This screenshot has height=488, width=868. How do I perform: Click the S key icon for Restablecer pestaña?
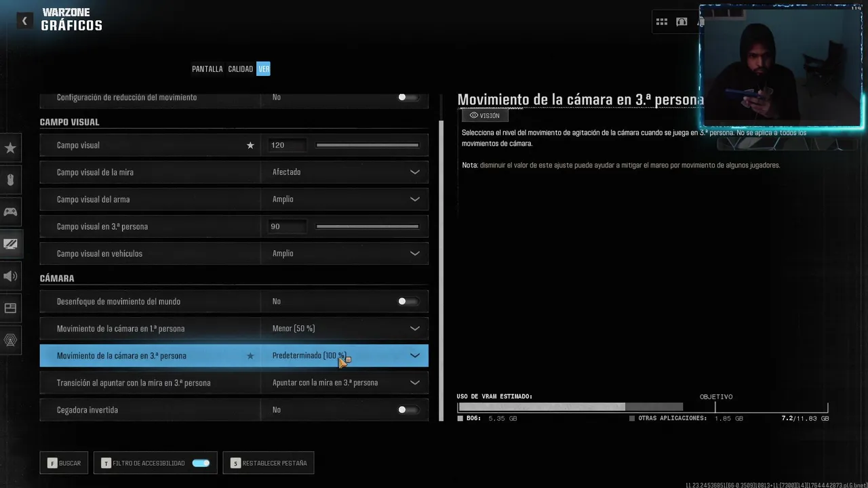point(235,464)
